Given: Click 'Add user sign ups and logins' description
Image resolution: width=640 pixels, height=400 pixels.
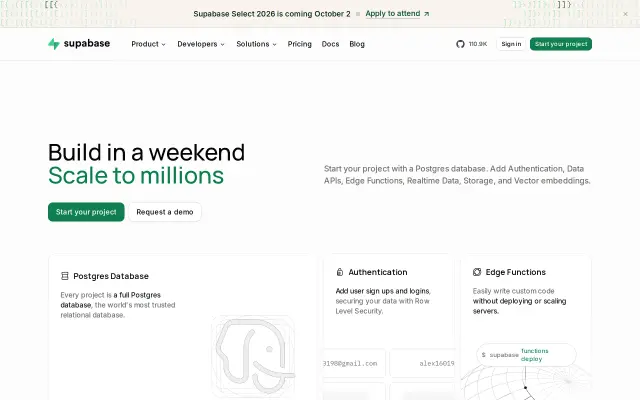Looking at the screenshot, I should (x=383, y=301).
